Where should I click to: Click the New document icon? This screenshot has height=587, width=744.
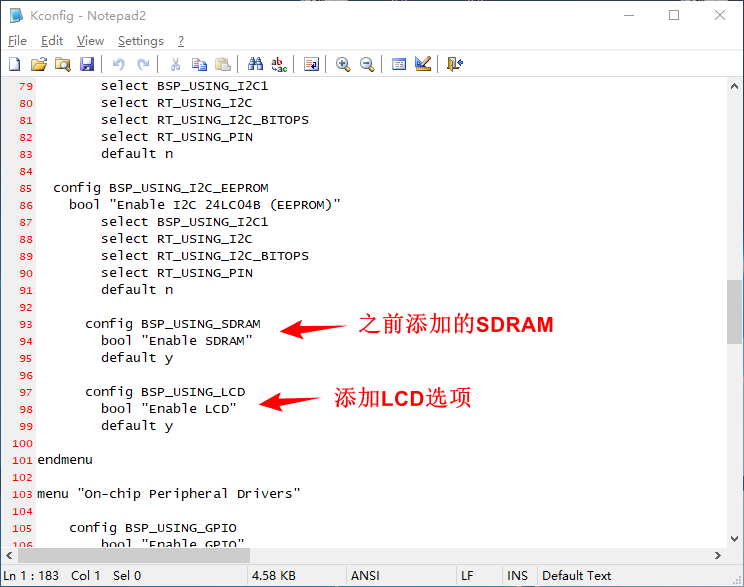(x=14, y=64)
